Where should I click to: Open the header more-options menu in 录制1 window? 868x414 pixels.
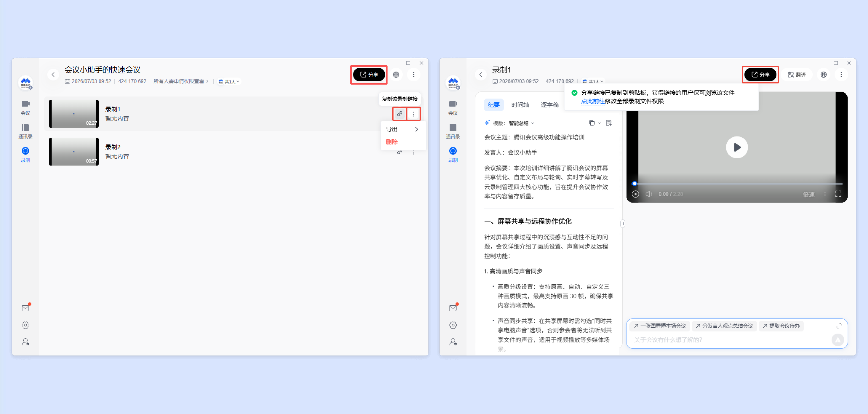(x=841, y=74)
